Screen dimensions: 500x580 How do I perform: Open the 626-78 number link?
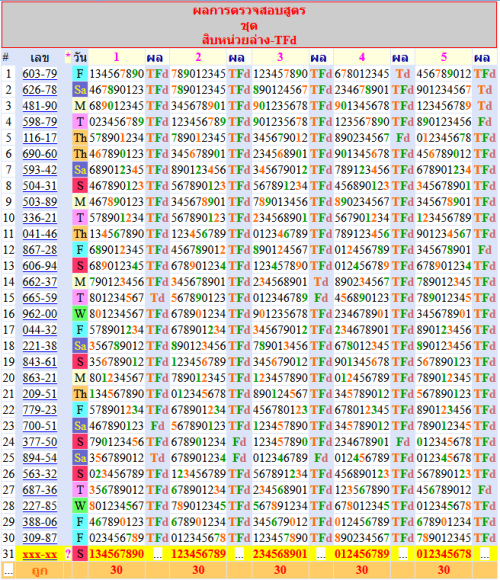40,90
